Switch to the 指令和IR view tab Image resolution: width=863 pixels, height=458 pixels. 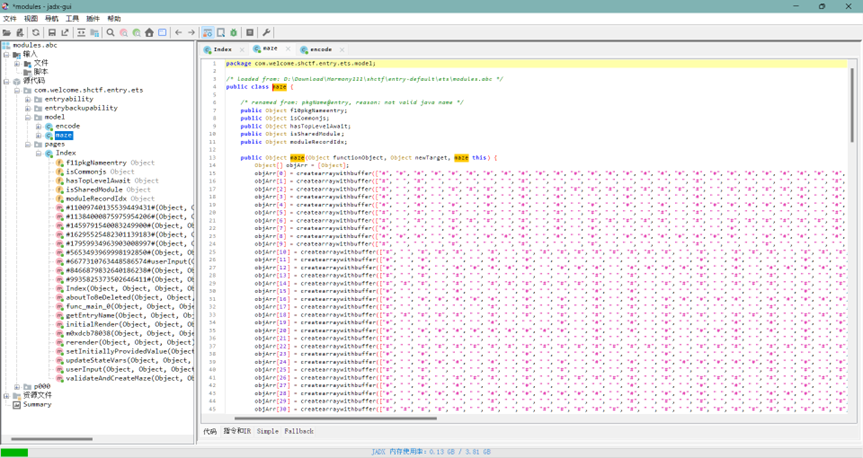[237, 432]
